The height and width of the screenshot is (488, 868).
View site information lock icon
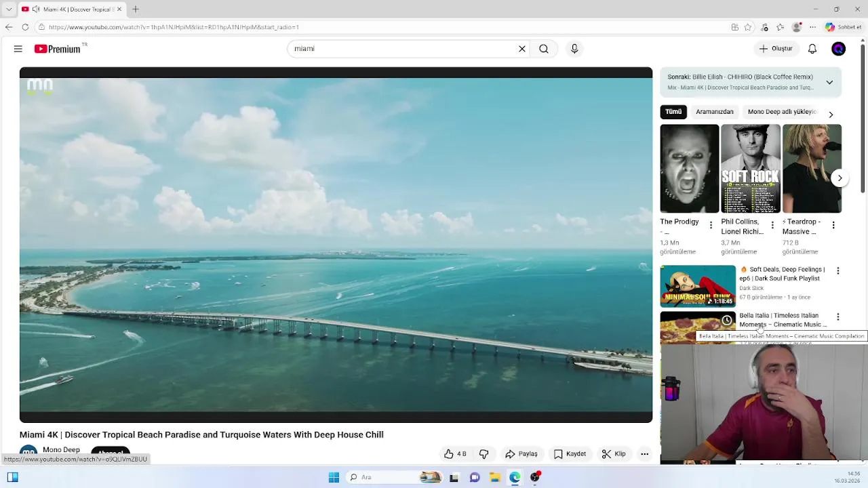[41, 27]
